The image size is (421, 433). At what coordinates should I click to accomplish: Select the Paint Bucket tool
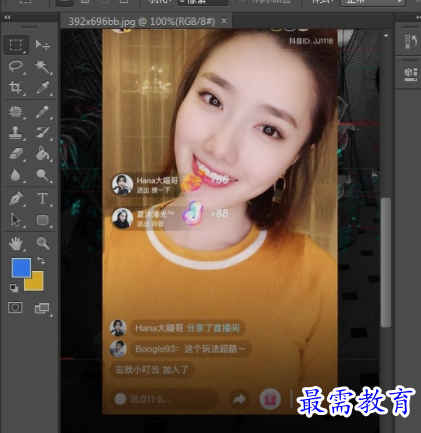(43, 153)
